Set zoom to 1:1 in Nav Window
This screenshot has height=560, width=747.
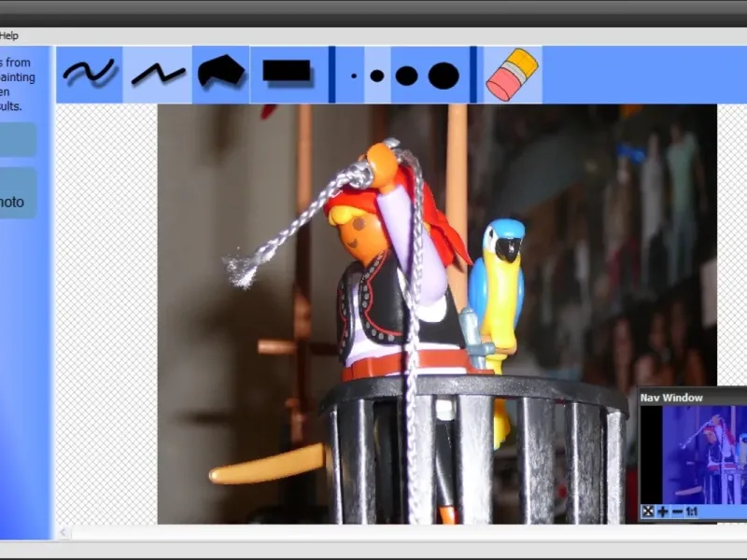[692, 511]
